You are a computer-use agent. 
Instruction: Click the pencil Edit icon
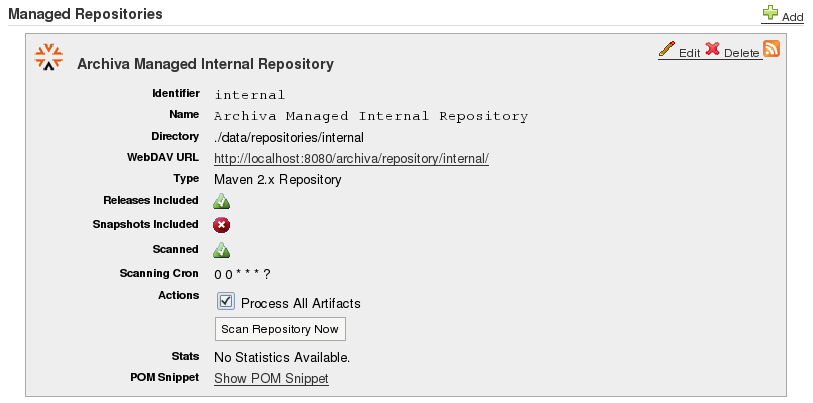(667, 49)
